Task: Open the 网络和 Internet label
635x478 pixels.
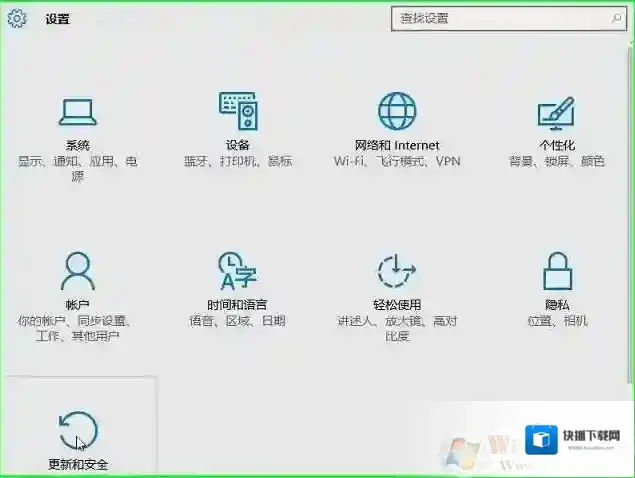Action: [x=397, y=145]
